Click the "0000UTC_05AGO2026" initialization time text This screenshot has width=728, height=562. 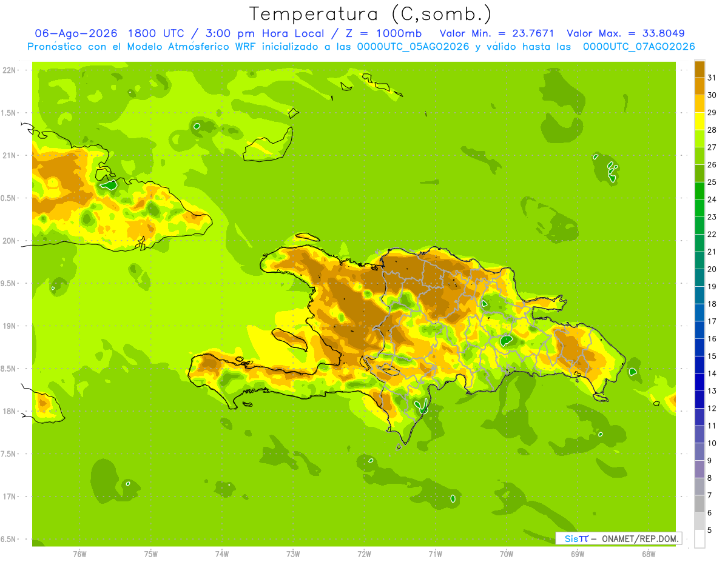pos(414,47)
